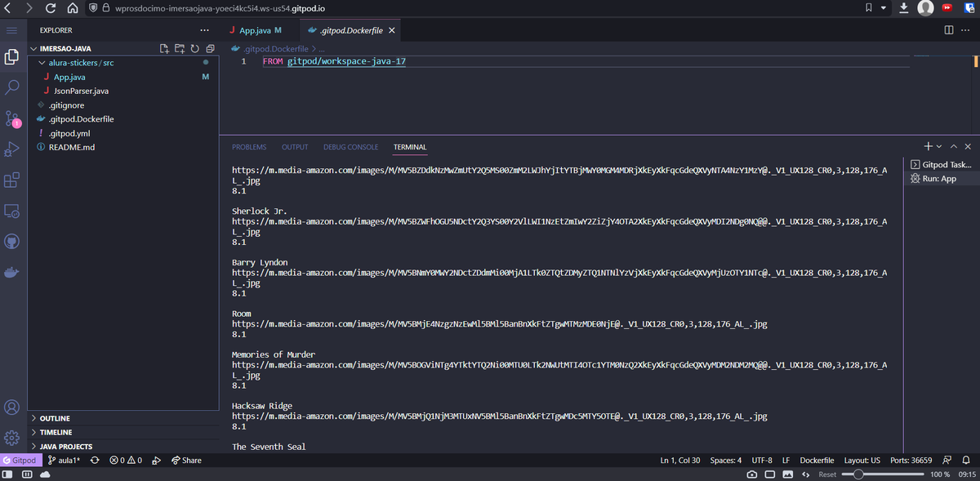Open the Docker view in activity bar
Viewport: 980px width, 481px height.
(12, 272)
